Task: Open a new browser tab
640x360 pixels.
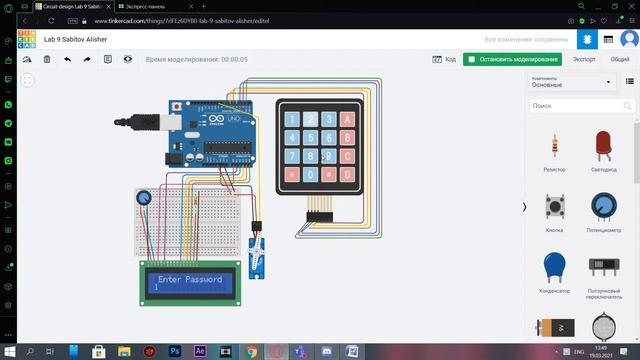Action: (204, 6)
